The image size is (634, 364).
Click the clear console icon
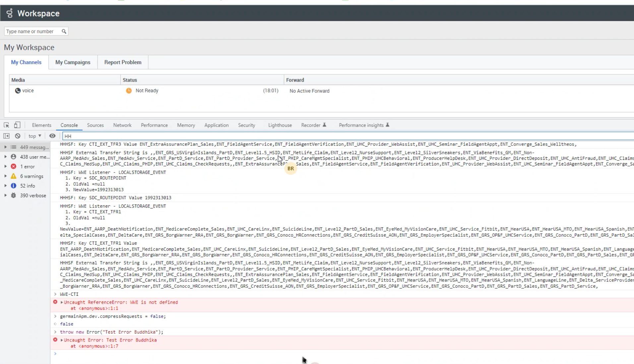[18, 136]
